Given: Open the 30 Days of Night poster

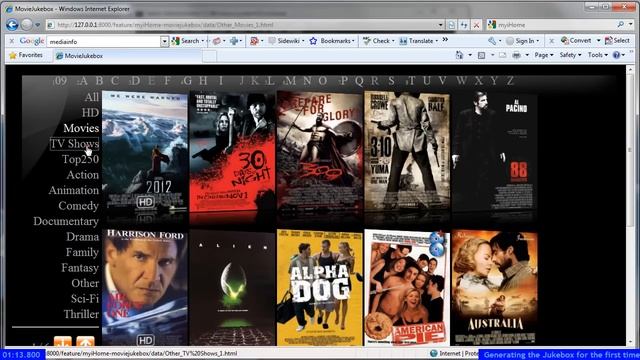Looking at the screenshot, I should click(232, 152).
